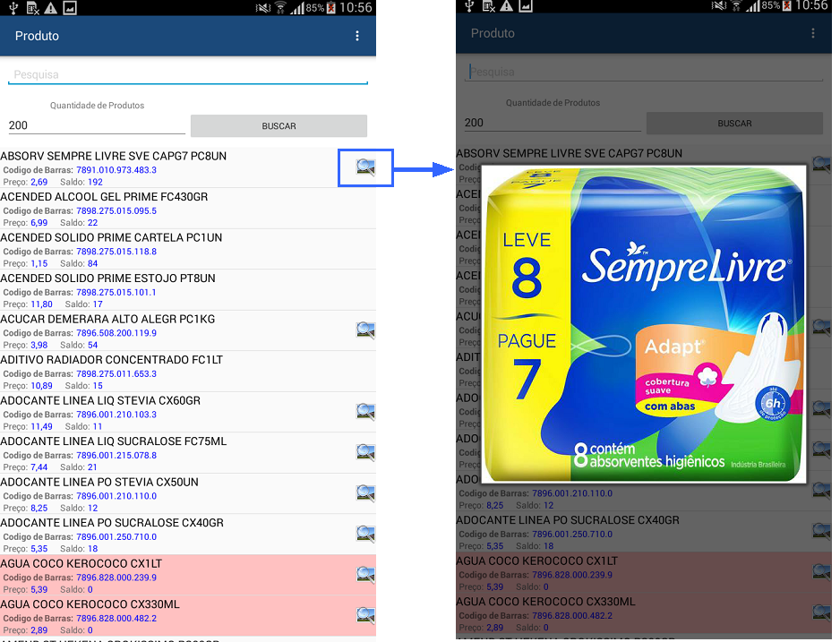
Task: Tap the USB icon in right status bar
Action: coord(469,5)
